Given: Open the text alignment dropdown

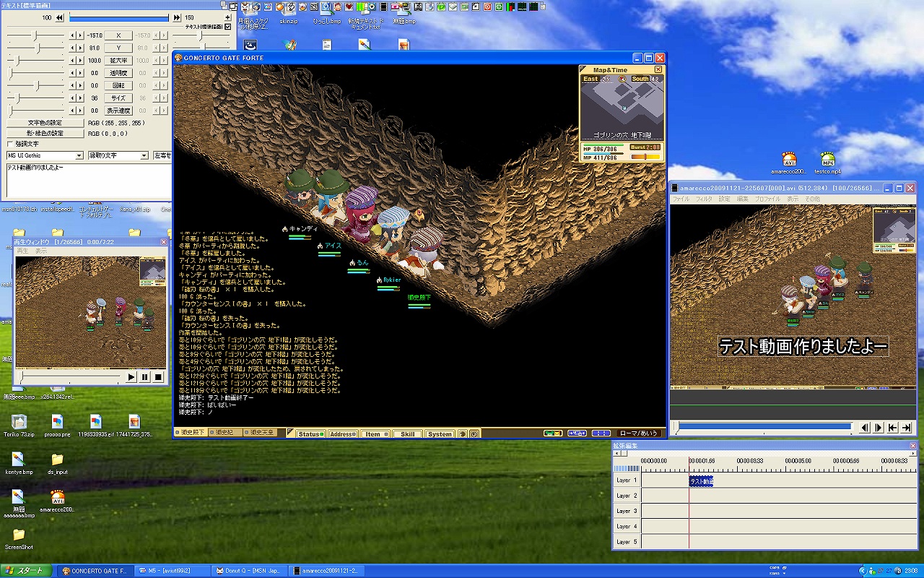Looking at the screenshot, I should coord(162,155).
